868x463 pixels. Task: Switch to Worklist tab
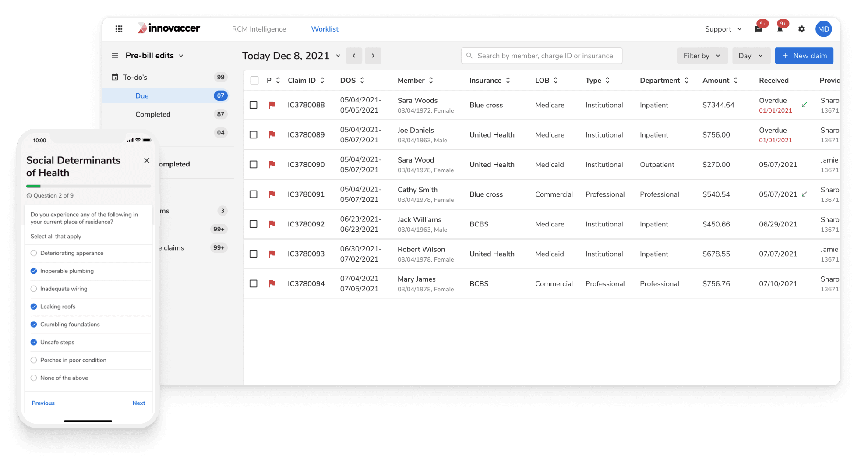325,29
